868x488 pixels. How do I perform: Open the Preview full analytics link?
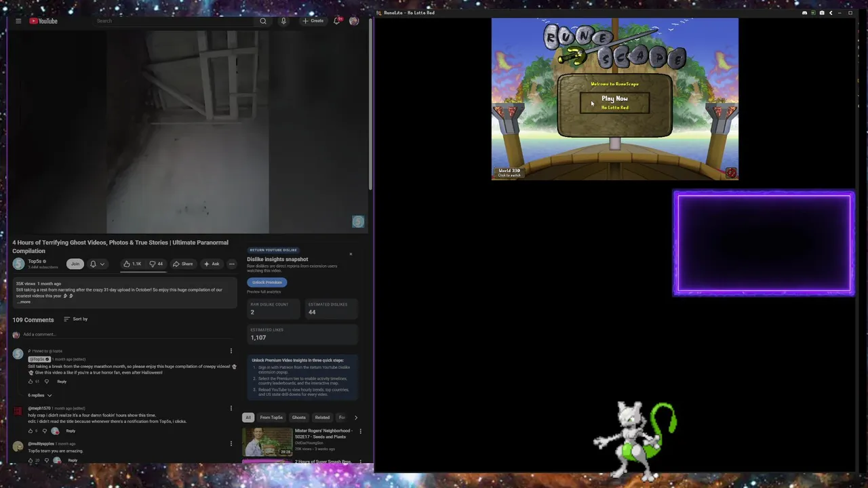264,292
